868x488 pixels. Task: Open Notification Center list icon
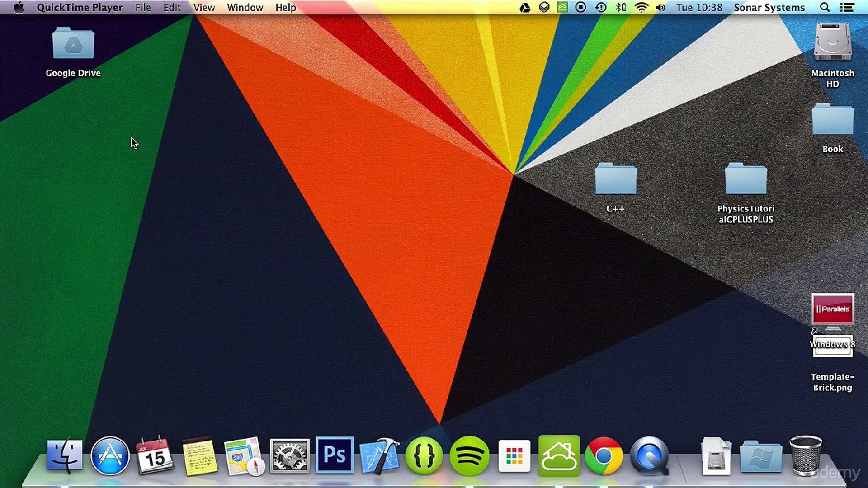(847, 8)
